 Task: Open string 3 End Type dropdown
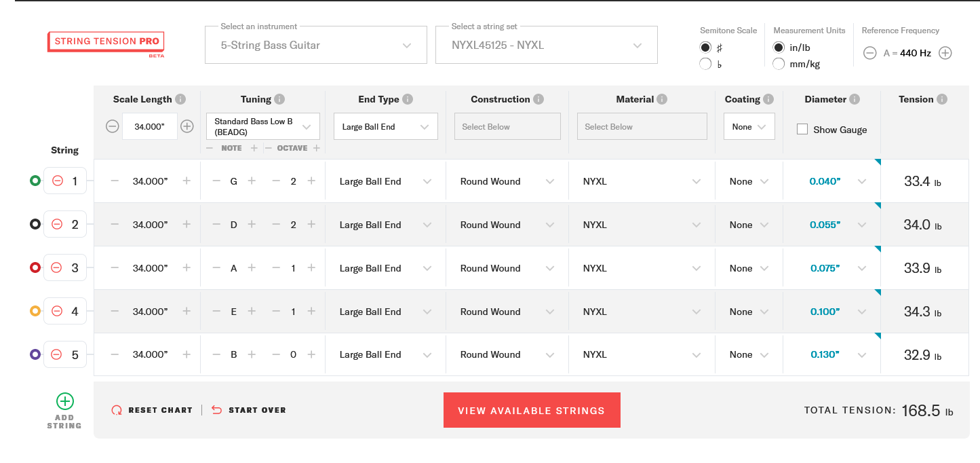[386, 268]
